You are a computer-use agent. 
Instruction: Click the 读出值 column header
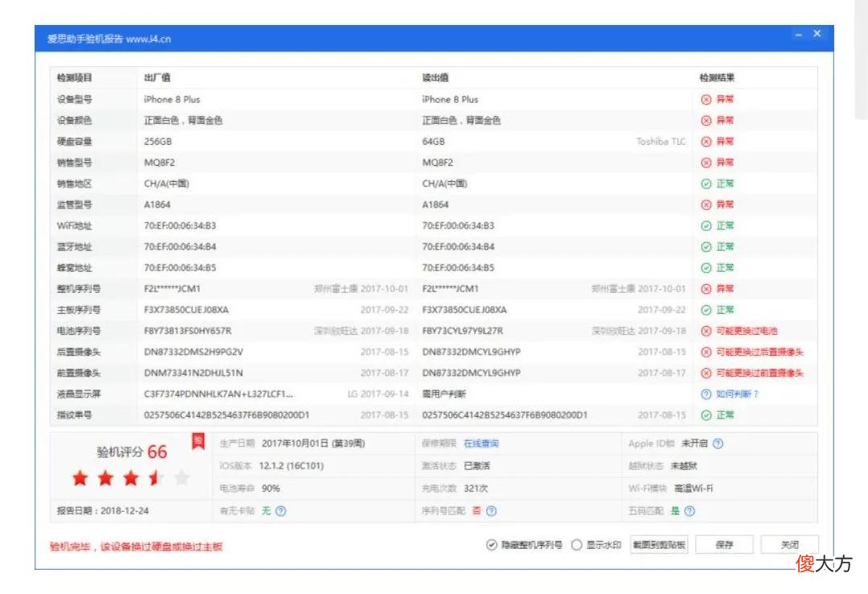435,78
